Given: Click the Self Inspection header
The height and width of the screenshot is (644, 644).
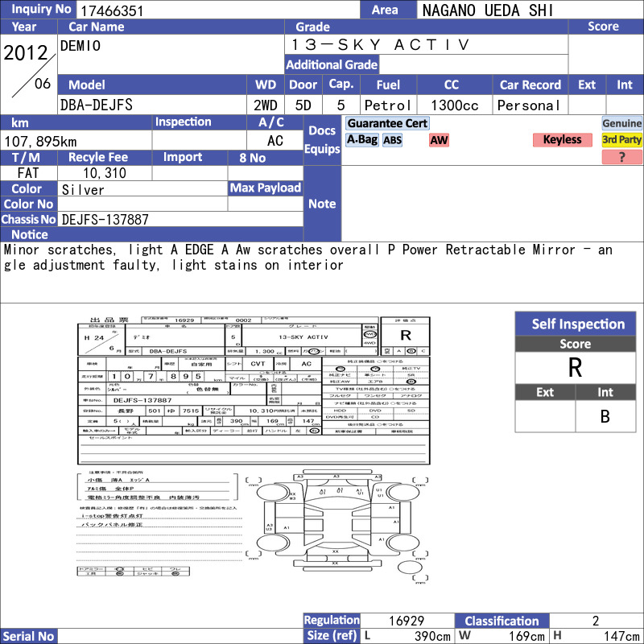Looking at the screenshot, I should tap(576, 324).
